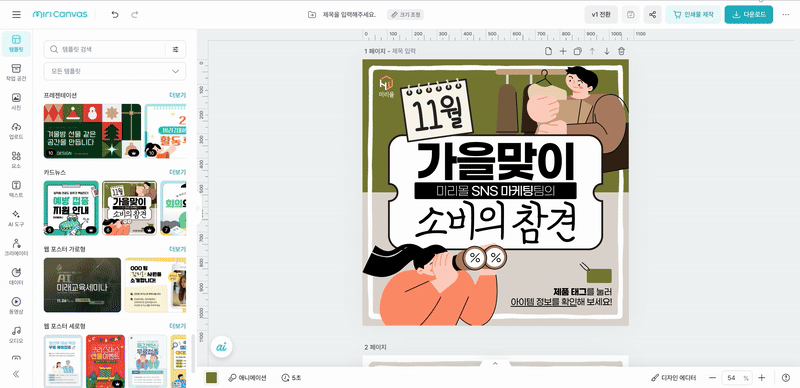Screen dimensions: 800x388
Task: Open the 텍스트 text panel
Action: coord(16,189)
